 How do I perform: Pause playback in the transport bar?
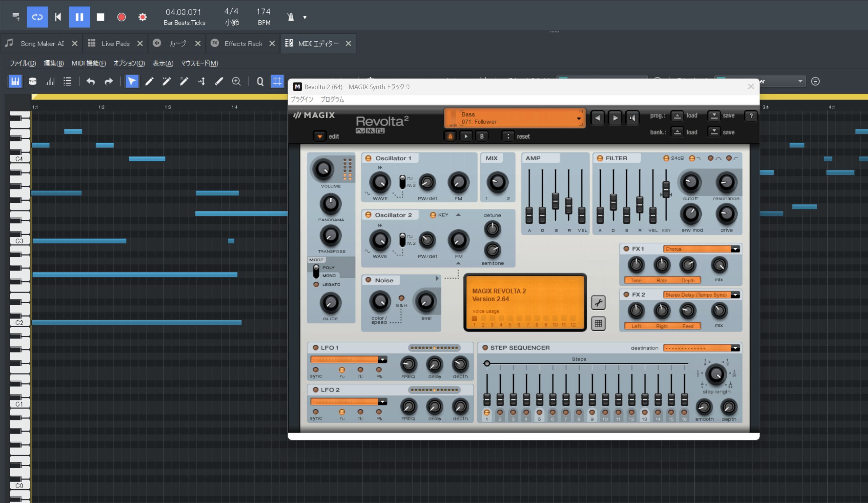point(79,17)
